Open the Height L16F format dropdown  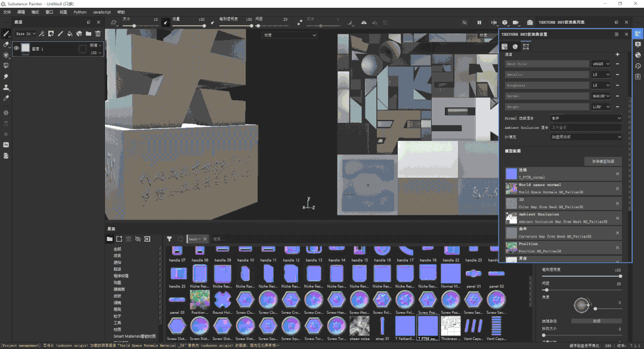tap(601, 106)
